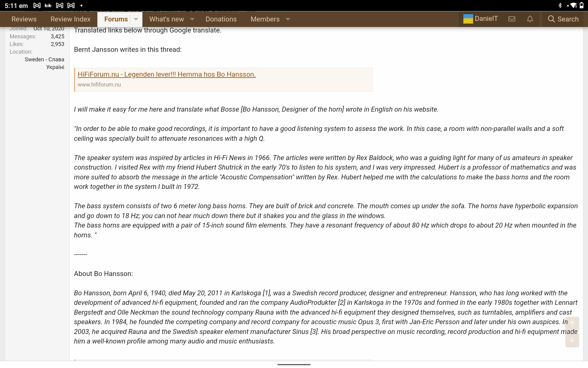588x368 pixels.
Task: Tap the first Gmail notification icon
Action: pyautogui.click(x=37, y=6)
